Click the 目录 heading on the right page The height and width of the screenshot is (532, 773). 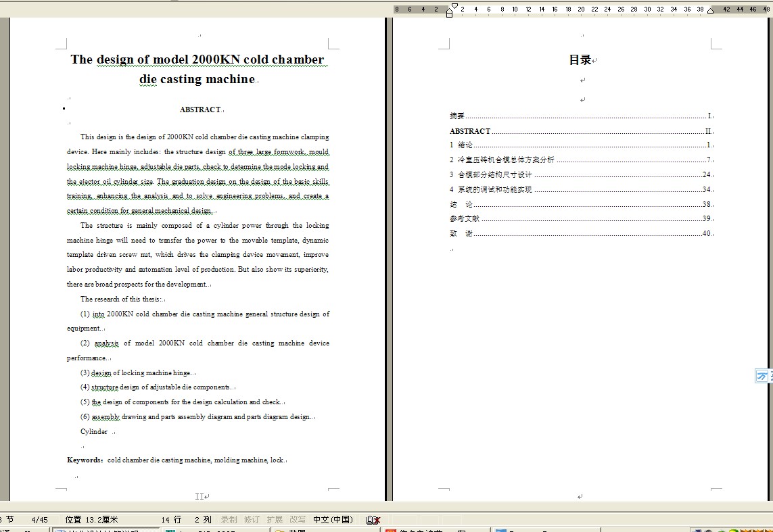click(x=580, y=60)
